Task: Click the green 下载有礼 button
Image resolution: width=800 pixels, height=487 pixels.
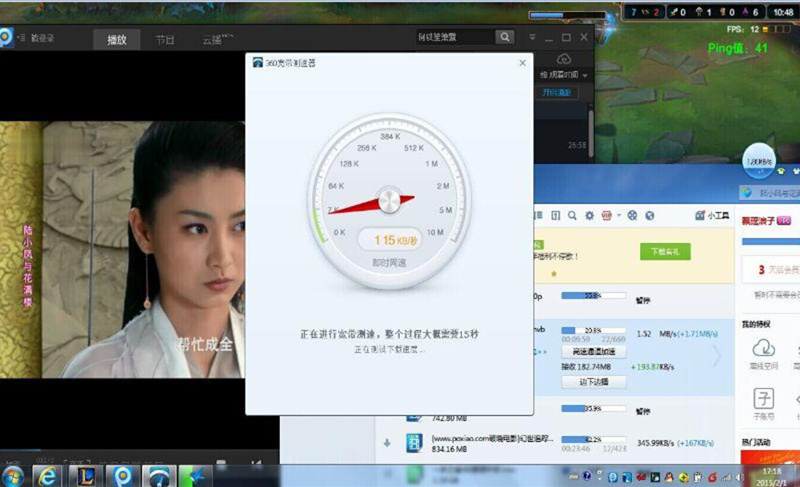Action: [x=665, y=251]
